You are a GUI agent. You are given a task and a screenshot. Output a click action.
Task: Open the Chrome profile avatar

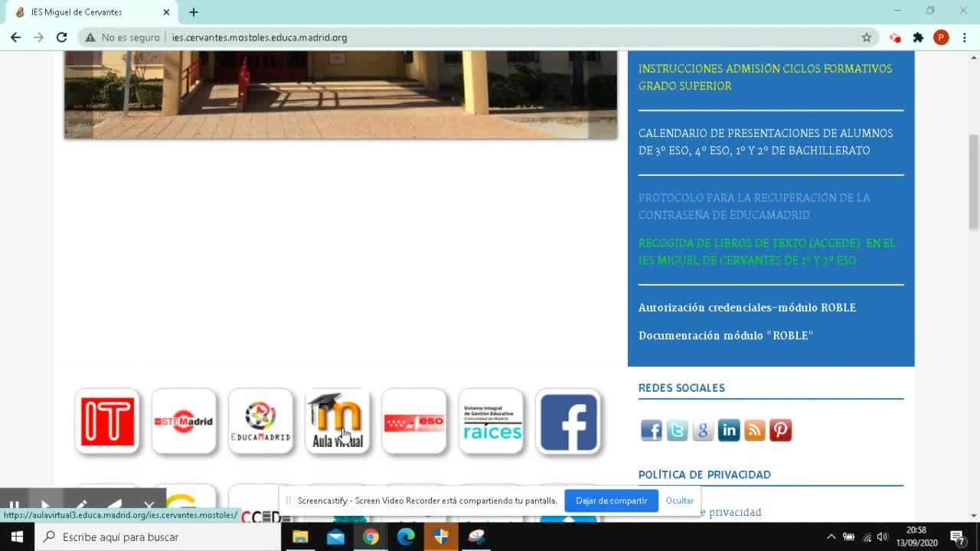[x=941, y=37]
